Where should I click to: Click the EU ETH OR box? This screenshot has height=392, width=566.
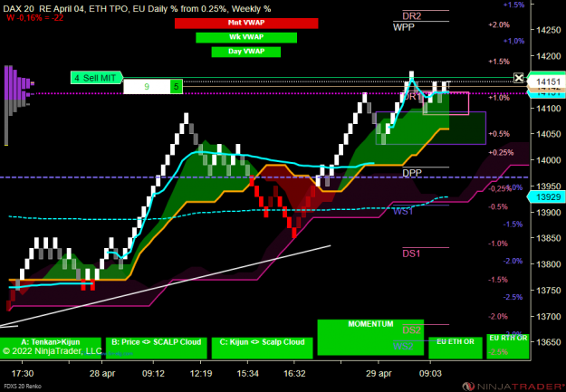coord(456,348)
